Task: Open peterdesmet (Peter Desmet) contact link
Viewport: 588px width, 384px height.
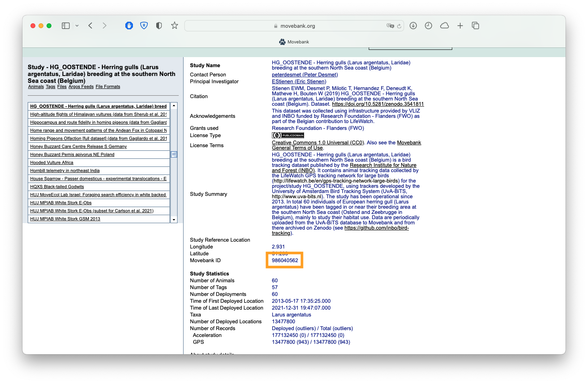Action: [305, 75]
